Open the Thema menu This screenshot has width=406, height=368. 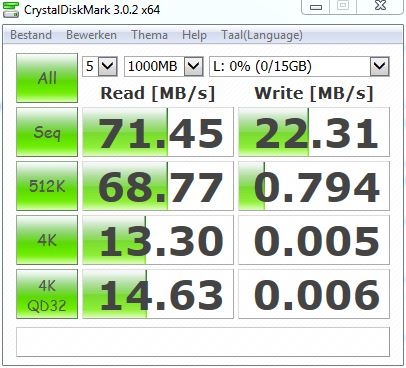pyautogui.click(x=149, y=35)
